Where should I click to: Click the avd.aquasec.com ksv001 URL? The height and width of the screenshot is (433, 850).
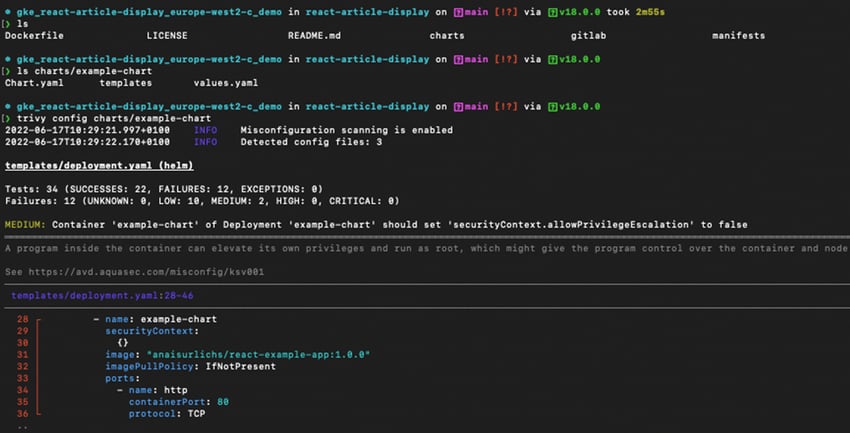tap(146, 272)
